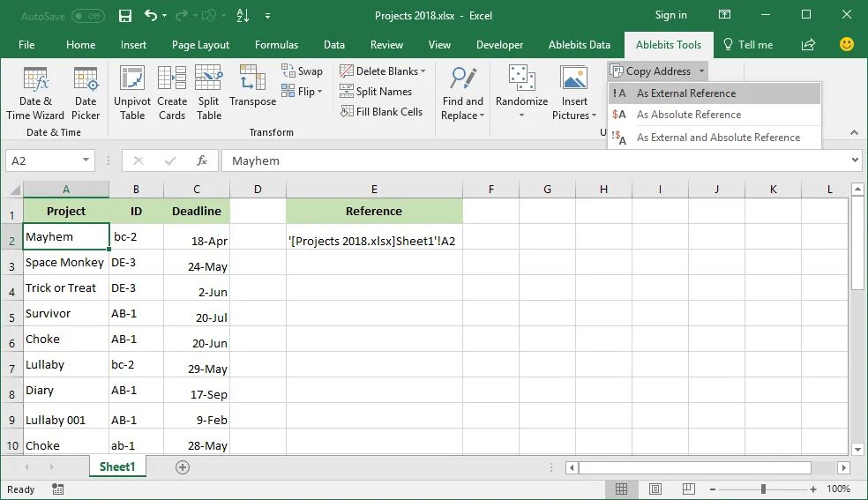Open the Randomize dropdown arrow
The width and height of the screenshot is (868, 500).
pyautogui.click(x=521, y=115)
